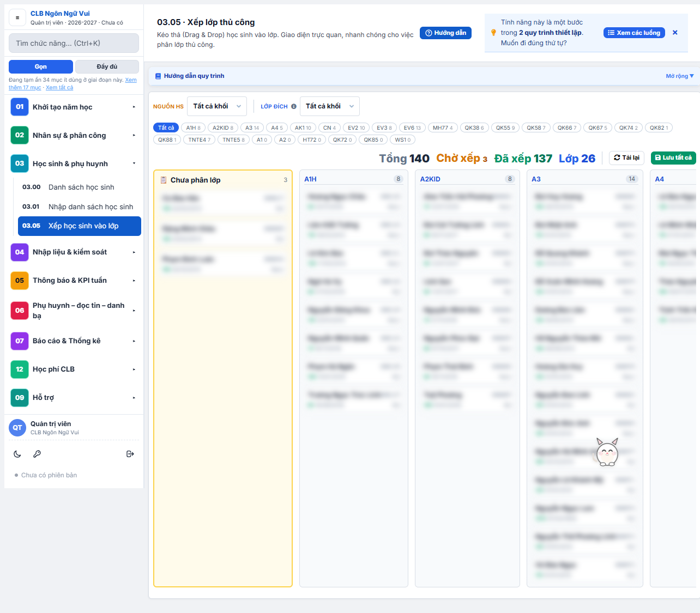This screenshot has height=613, width=700.
Task: Click the Lưu tất cả button
Action: (673, 157)
